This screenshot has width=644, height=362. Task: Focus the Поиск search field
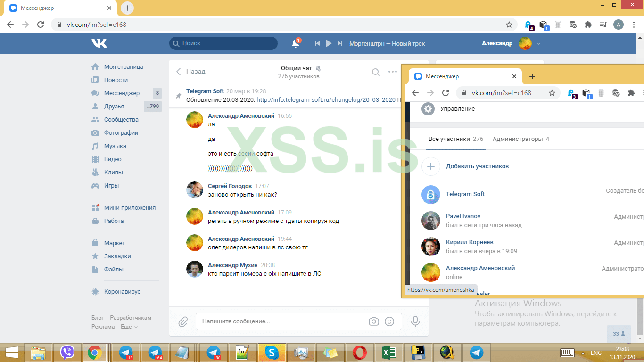point(223,43)
